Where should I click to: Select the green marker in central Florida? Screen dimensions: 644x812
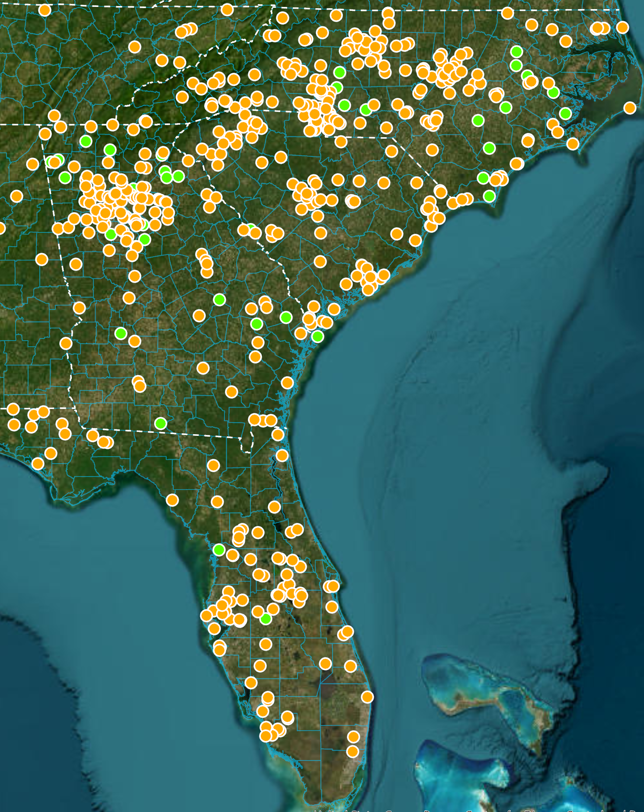coord(266,619)
